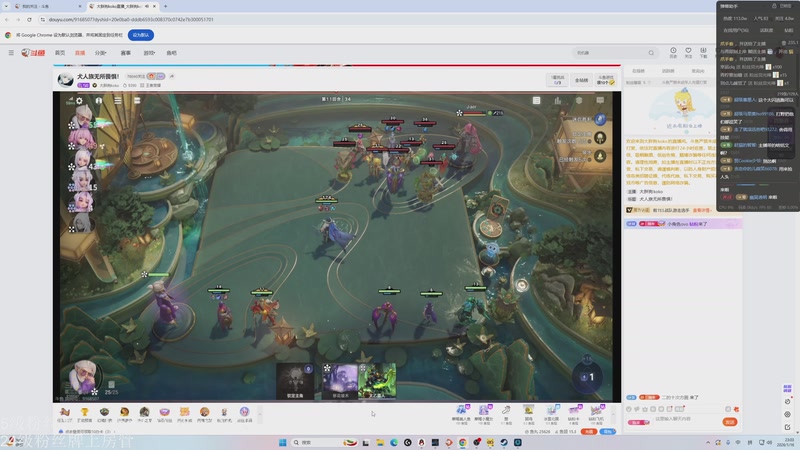Mute the audio icon on active tab
Viewport: 800px width, 450px height.
click(146, 6)
